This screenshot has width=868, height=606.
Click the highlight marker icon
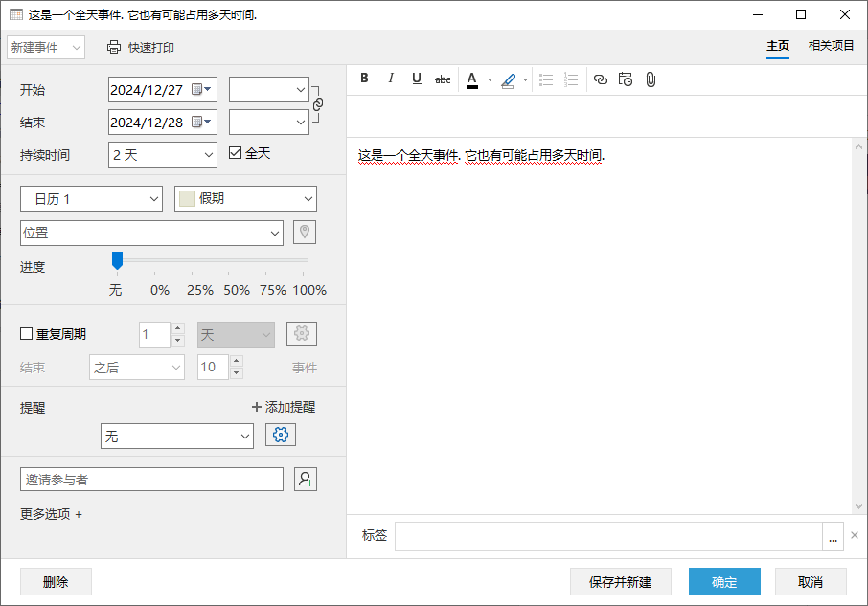508,80
